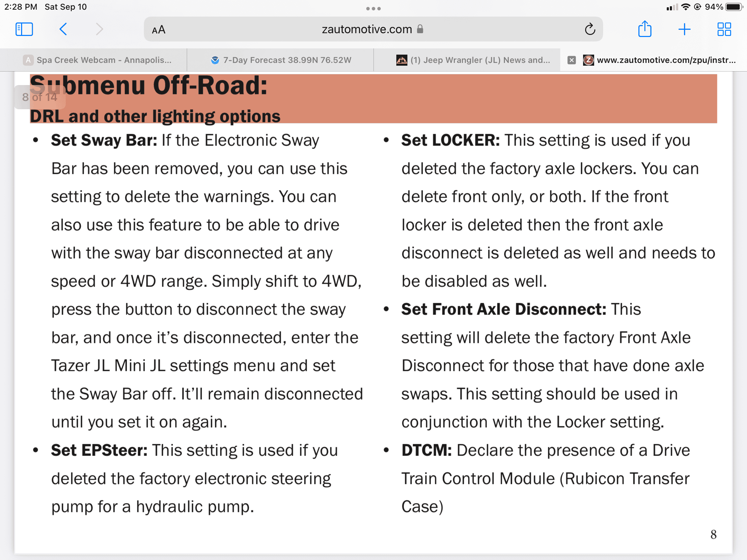
Task: Go forward to the next page
Action: click(x=100, y=29)
